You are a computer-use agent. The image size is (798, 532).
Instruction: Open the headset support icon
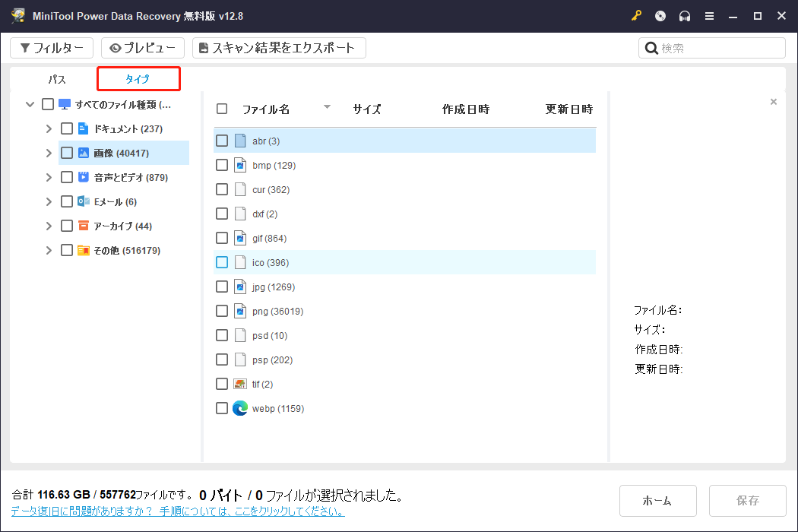point(684,15)
